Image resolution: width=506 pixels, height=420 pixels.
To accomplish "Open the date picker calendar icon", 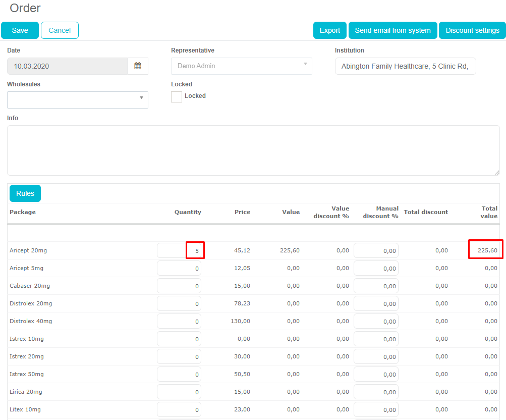I will click(138, 66).
